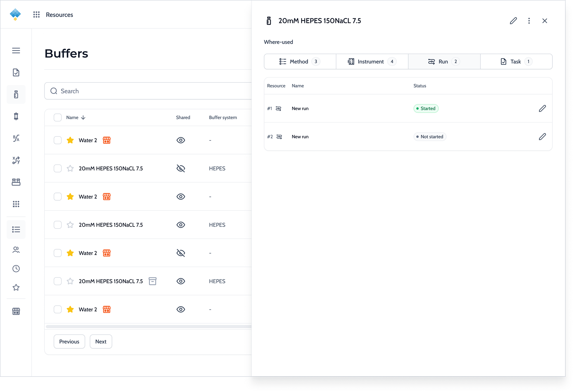This screenshot has height=392, width=573.
Task: Open the column icon in the sidebar
Action: (16, 116)
